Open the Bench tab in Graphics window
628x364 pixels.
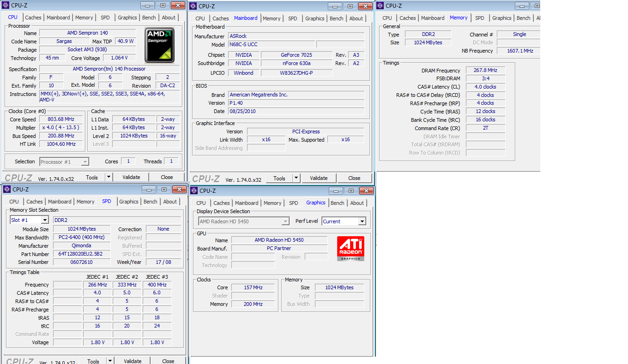tap(338, 203)
